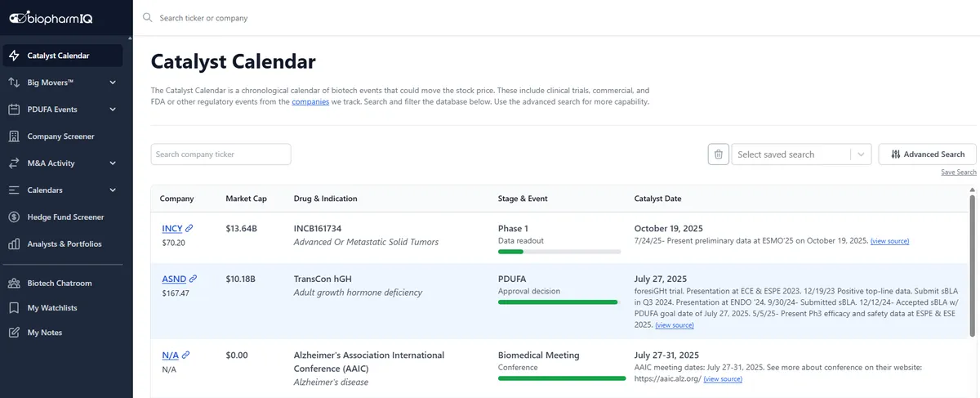The height and width of the screenshot is (398, 980).
Task: Click the search magnifier icon in top bar
Action: pyautogui.click(x=147, y=17)
